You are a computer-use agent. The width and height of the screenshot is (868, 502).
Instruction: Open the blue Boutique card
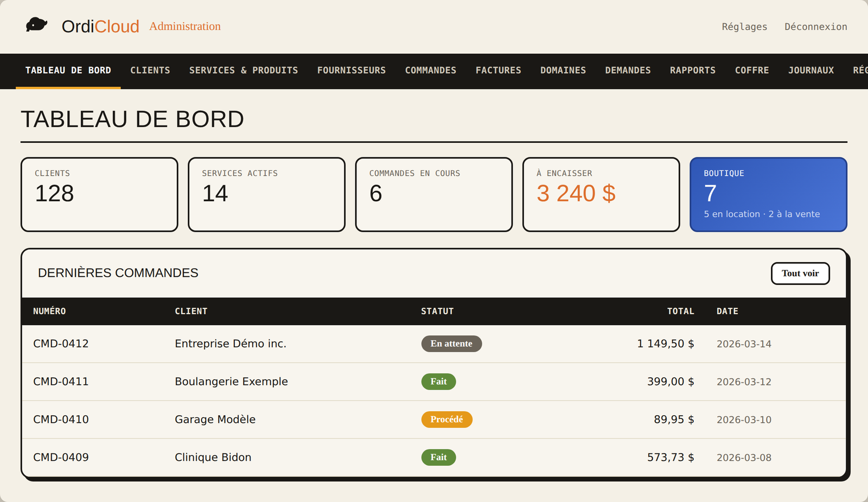tap(768, 194)
